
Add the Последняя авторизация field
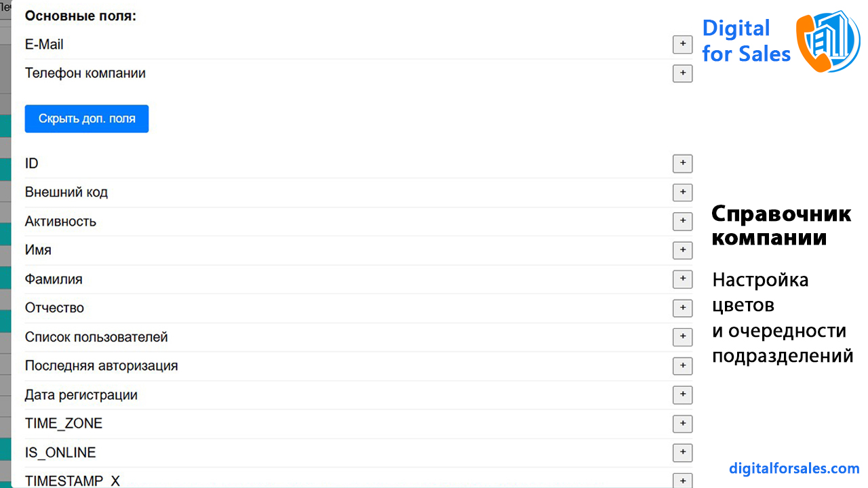coord(682,366)
